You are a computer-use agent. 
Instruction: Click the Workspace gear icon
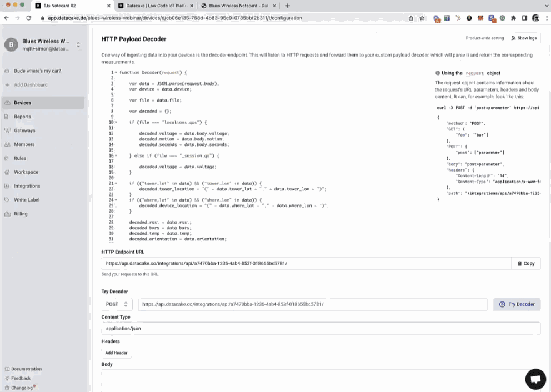7,172
